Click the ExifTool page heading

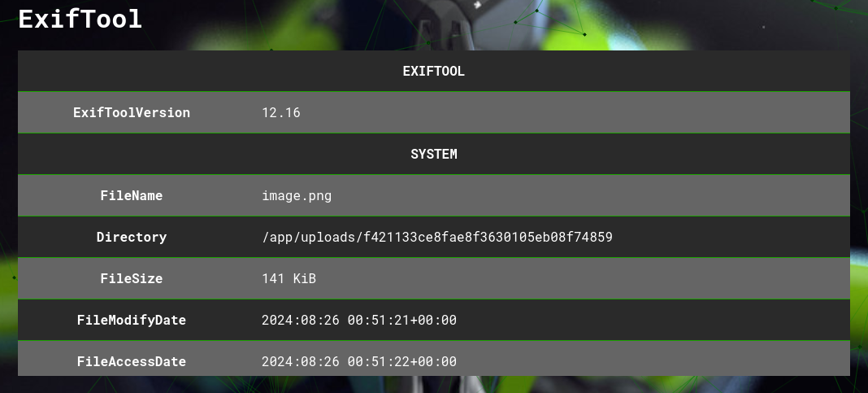[80, 19]
